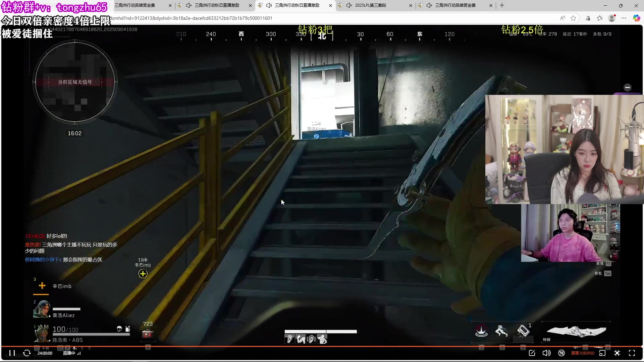This screenshot has width=644, height=362.
Task: Click the red progress bar of the player
Action: pyautogui.click(x=322, y=346)
